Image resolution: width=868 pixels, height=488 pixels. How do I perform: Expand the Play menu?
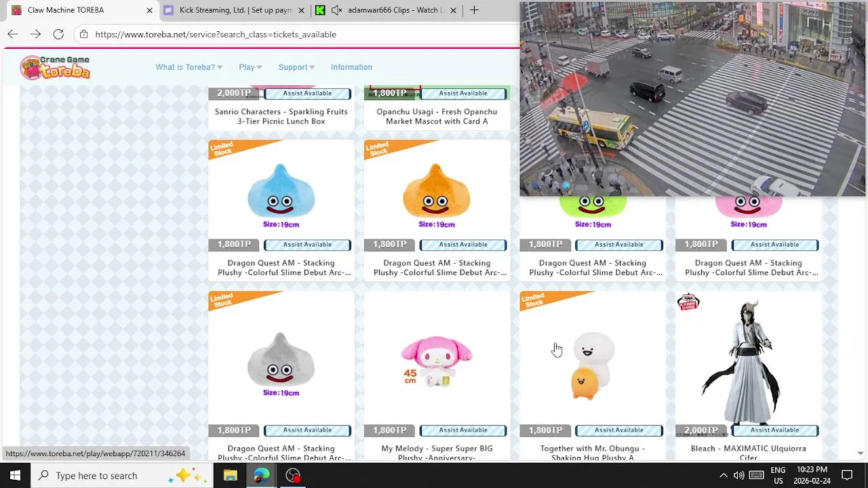250,67
